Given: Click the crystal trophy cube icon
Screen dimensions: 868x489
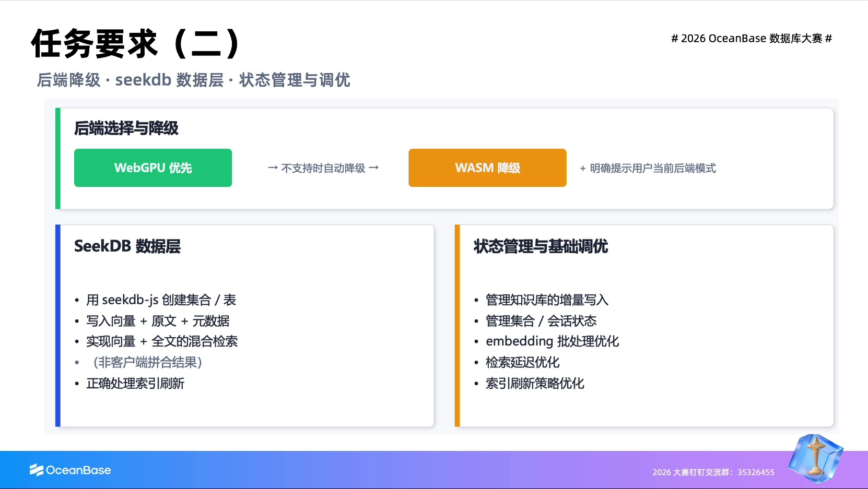Looking at the screenshot, I should (x=816, y=458).
